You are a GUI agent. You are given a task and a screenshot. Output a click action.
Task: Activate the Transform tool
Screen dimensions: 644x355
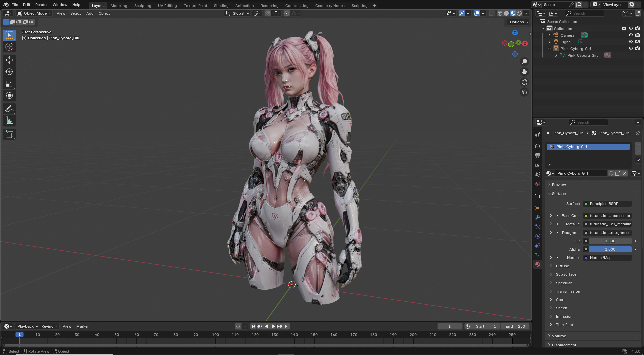click(x=9, y=95)
